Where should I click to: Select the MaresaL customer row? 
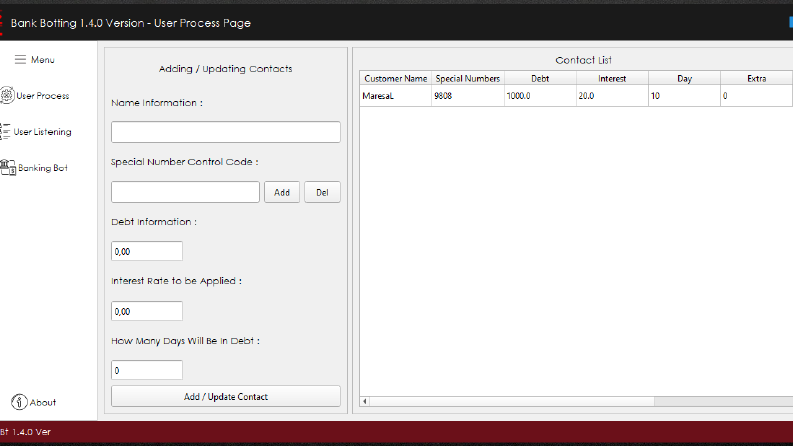395,96
